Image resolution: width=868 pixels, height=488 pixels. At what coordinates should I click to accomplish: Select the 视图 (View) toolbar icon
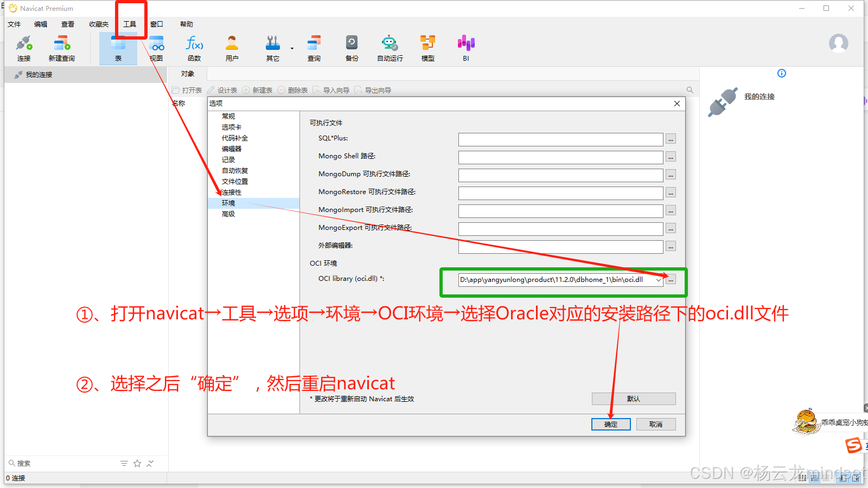(156, 48)
